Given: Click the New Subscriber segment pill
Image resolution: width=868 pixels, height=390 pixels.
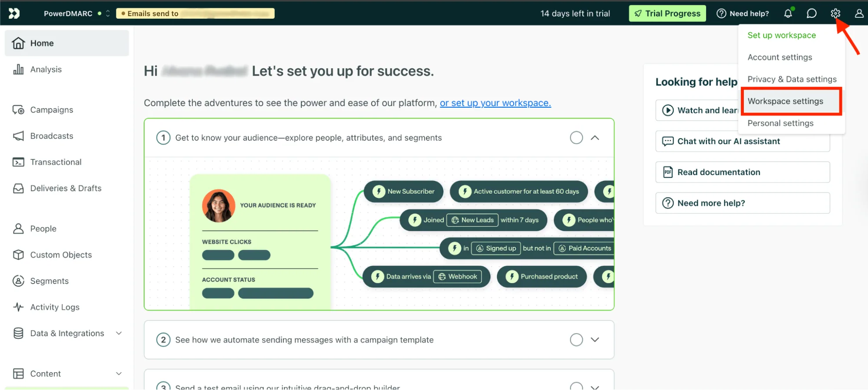Looking at the screenshot, I should [x=403, y=192].
